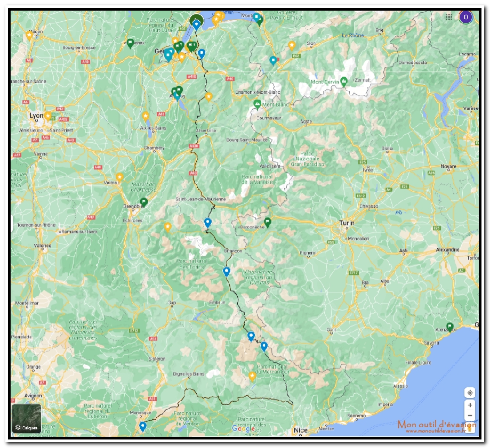Select the yellow star marker near Mâcon

pyautogui.click(x=29, y=35)
